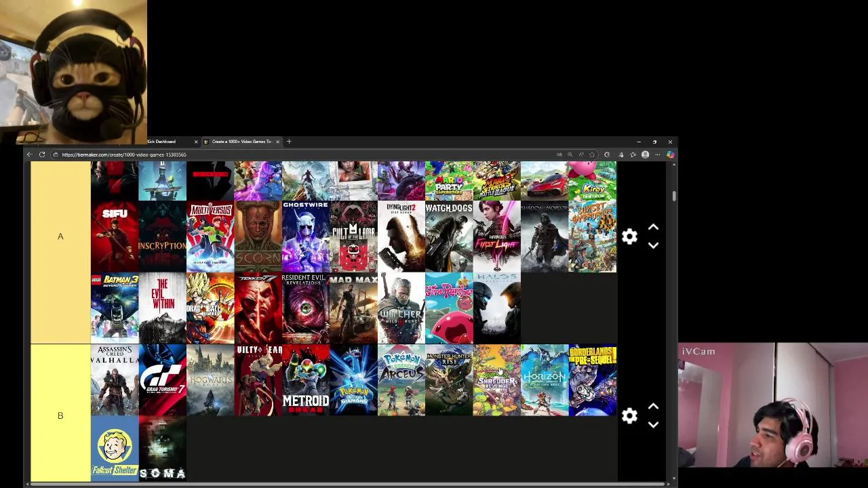Select the Assassin's Creed Valhalla cover
Viewport: 868px width, 488px height.
coord(115,380)
